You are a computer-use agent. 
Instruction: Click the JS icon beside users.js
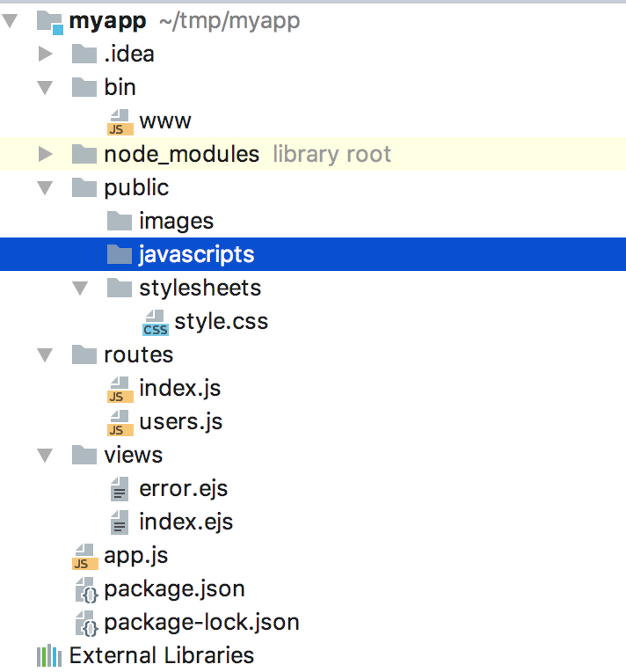(119, 422)
